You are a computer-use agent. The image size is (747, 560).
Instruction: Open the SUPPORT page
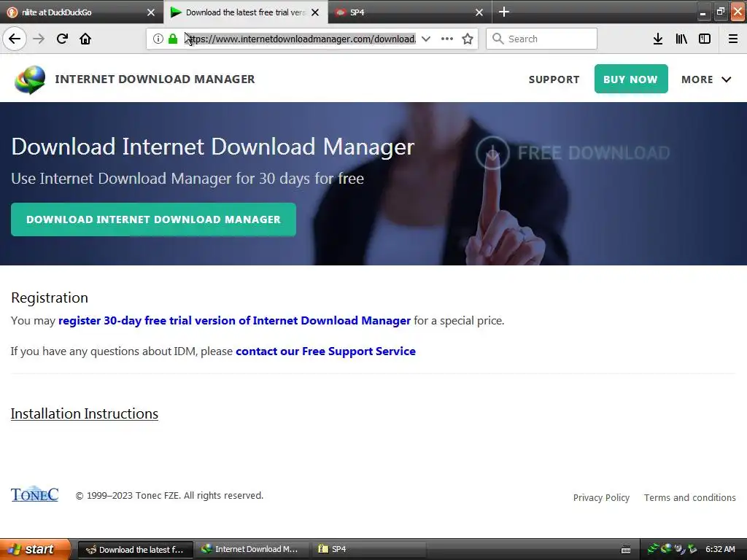(554, 79)
